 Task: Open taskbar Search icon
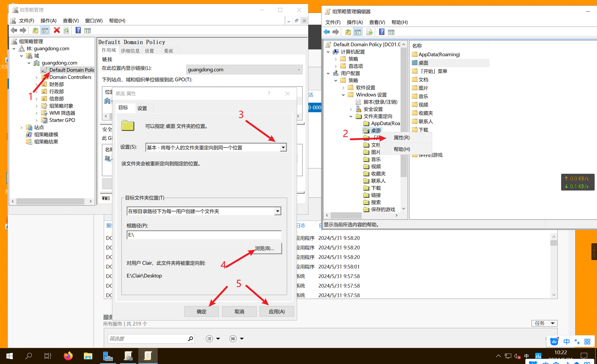[x=28, y=356]
